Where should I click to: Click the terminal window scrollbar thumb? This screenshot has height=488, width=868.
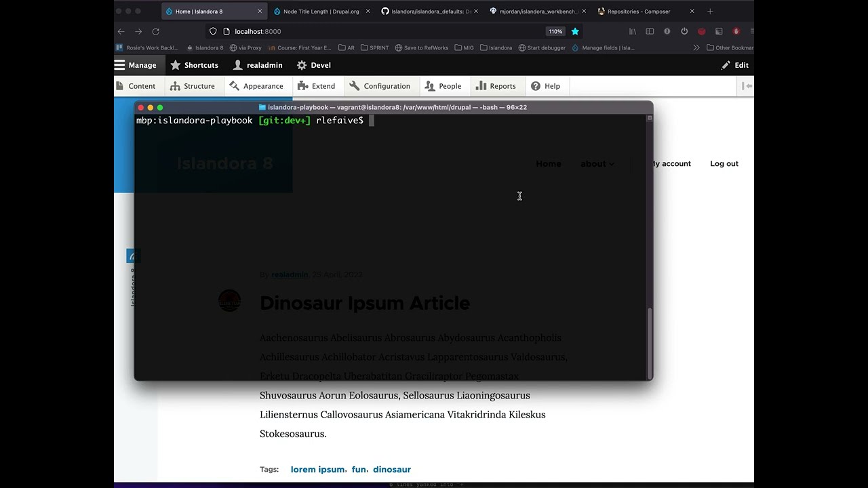650,344
